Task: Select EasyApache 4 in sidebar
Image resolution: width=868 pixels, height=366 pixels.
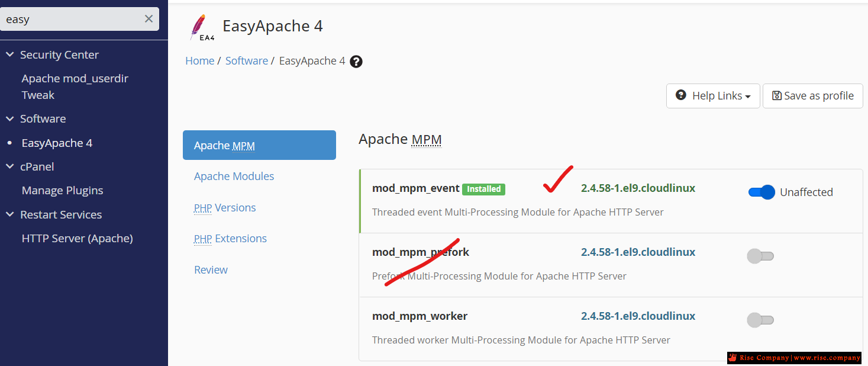Action: click(x=57, y=143)
